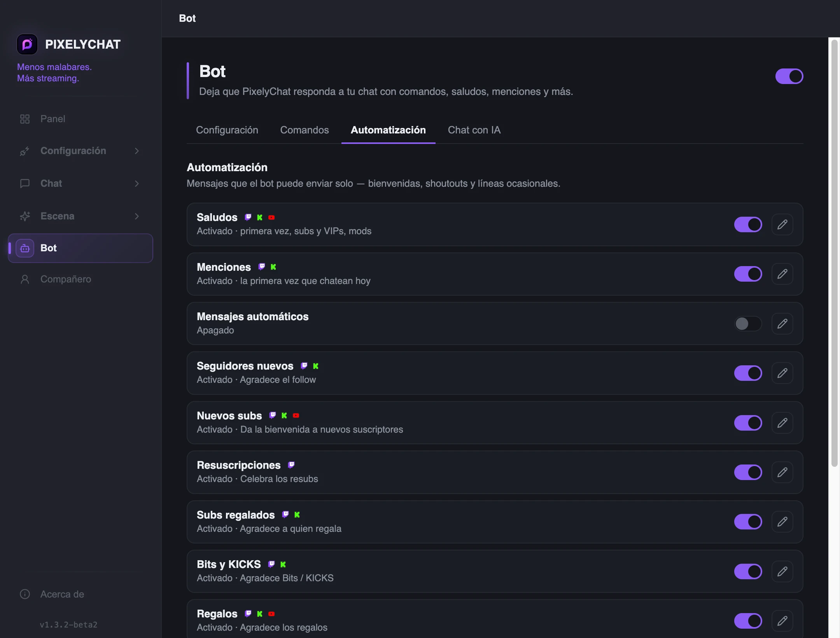840x638 pixels.
Task: Click the YouTube icon next to Saludos
Action: click(271, 217)
